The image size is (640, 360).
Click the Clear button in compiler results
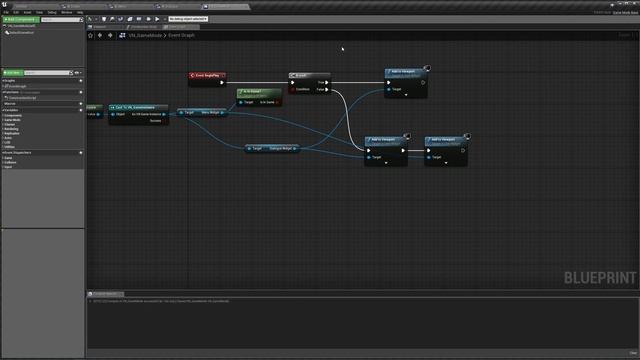(633, 353)
